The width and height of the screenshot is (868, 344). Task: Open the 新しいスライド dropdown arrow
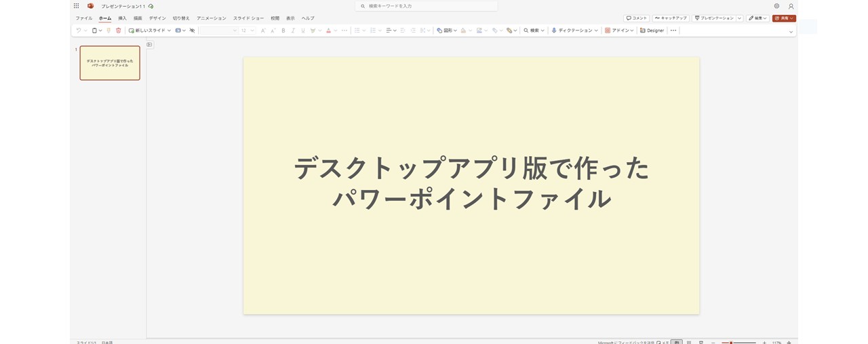coord(169,31)
